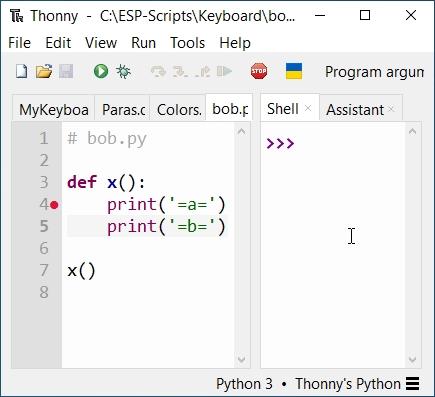The width and height of the screenshot is (435, 397).
Task: Click Shell scrollbar down arrow
Action: (x=412, y=360)
